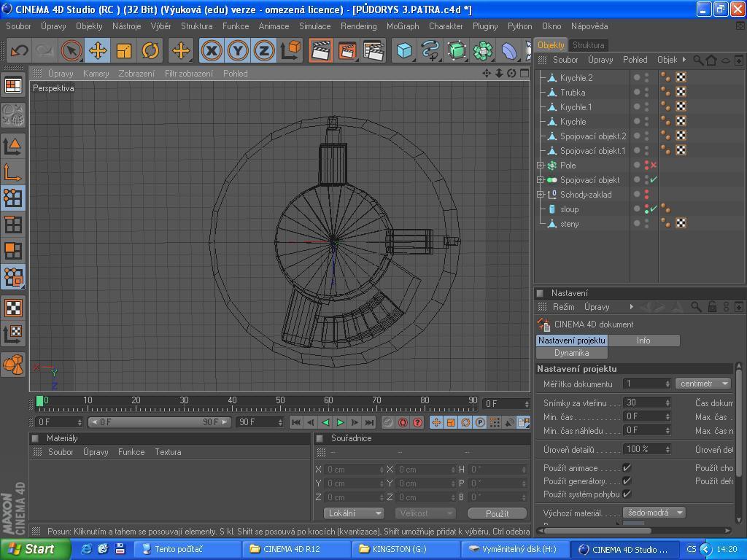
Task: Open the Dynamika tab
Action: point(572,353)
